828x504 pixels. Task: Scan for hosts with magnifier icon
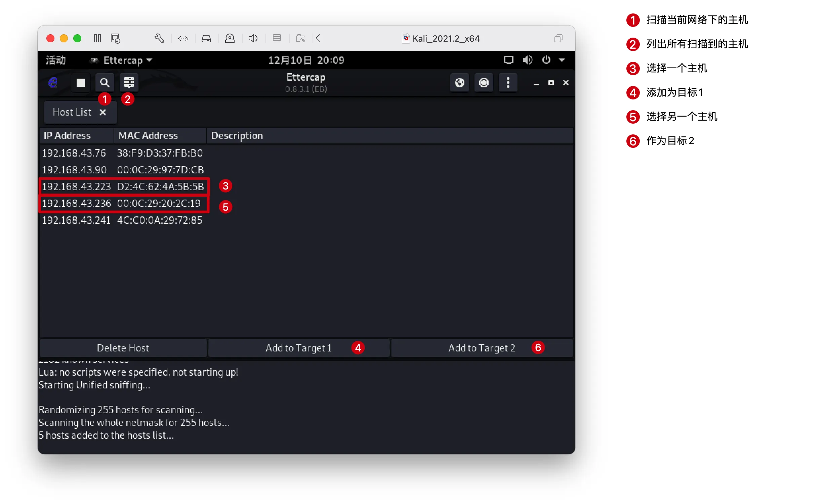105,83
